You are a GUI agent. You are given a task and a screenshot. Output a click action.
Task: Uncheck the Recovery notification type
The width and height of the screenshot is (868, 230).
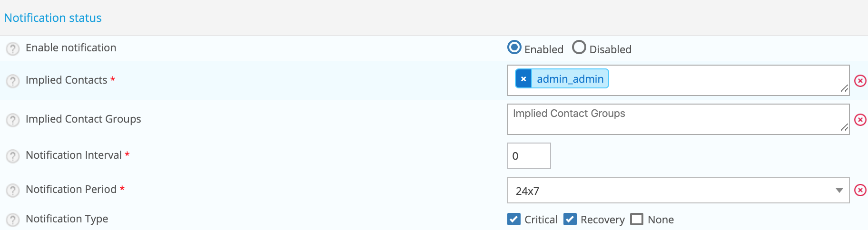(570, 219)
